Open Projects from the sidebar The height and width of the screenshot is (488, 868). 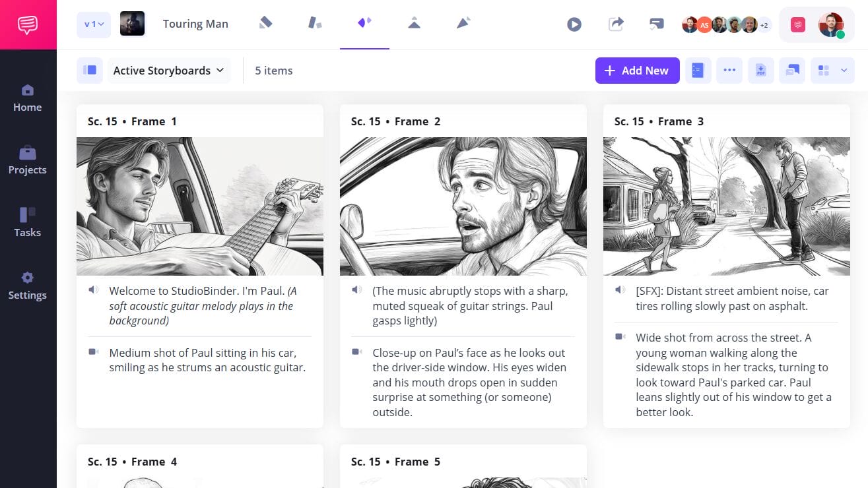(x=28, y=161)
